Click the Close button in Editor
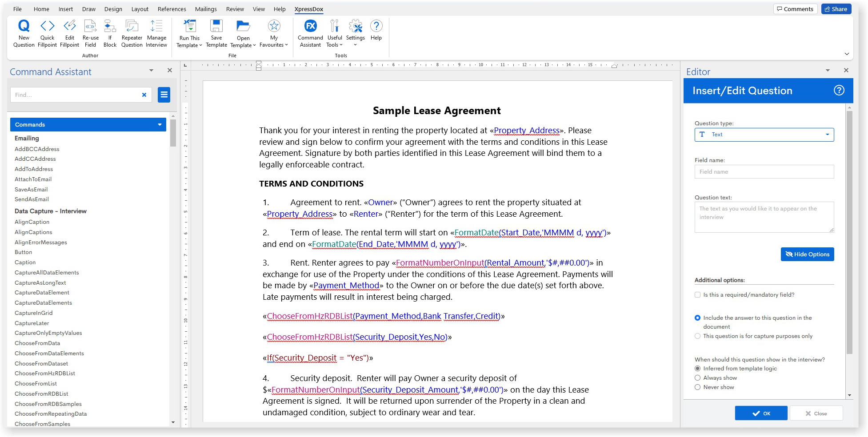This screenshot has width=868, height=437. 816,413
